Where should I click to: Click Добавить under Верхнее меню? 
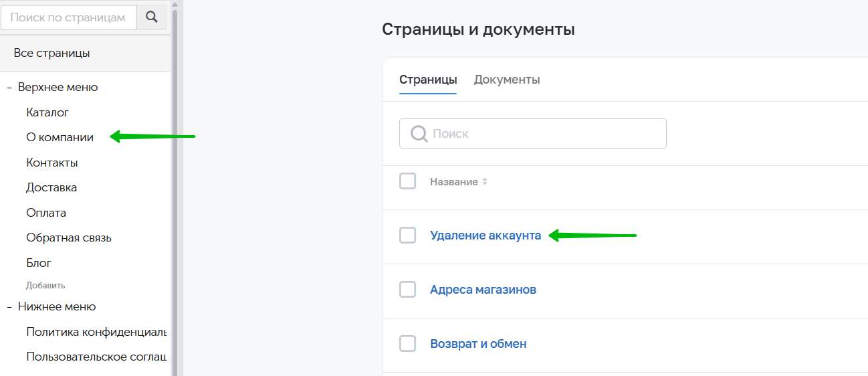click(x=45, y=286)
